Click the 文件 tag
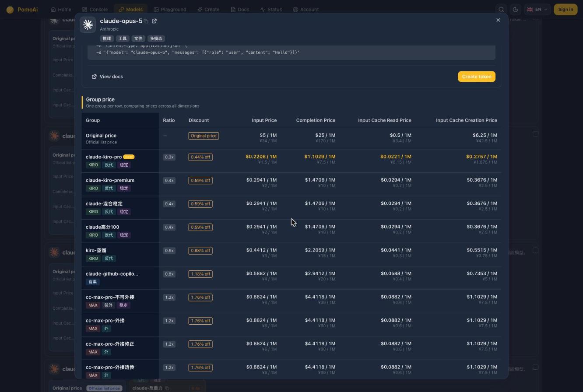Image resolution: width=583 pixels, height=392 pixels. (x=138, y=38)
